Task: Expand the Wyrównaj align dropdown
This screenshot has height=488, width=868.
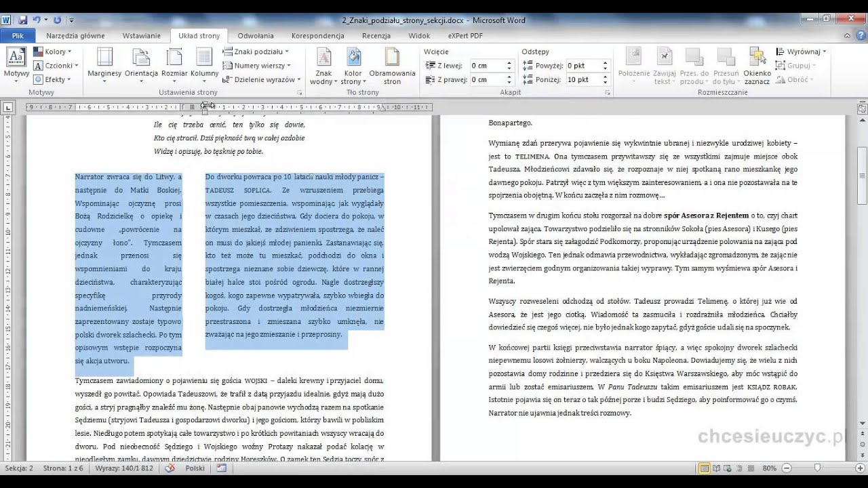Action: 802,52
